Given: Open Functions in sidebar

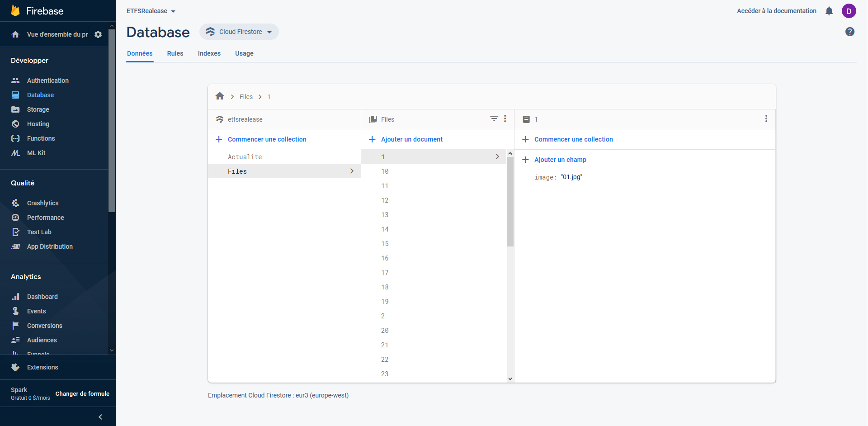Looking at the screenshot, I should (41, 138).
